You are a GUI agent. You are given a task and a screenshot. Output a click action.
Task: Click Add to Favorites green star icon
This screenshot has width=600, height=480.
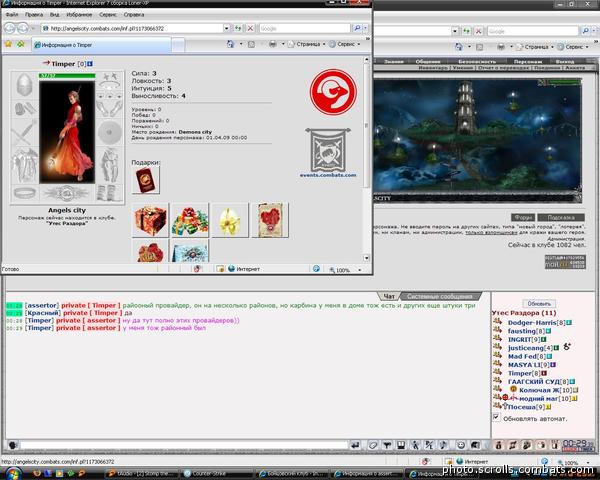click(21, 44)
